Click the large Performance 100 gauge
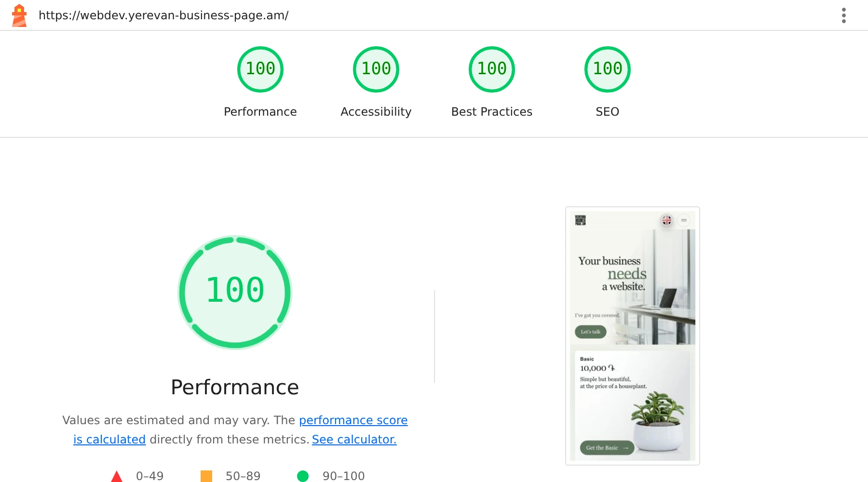Image resolution: width=868 pixels, height=482 pixels. click(x=235, y=292)
